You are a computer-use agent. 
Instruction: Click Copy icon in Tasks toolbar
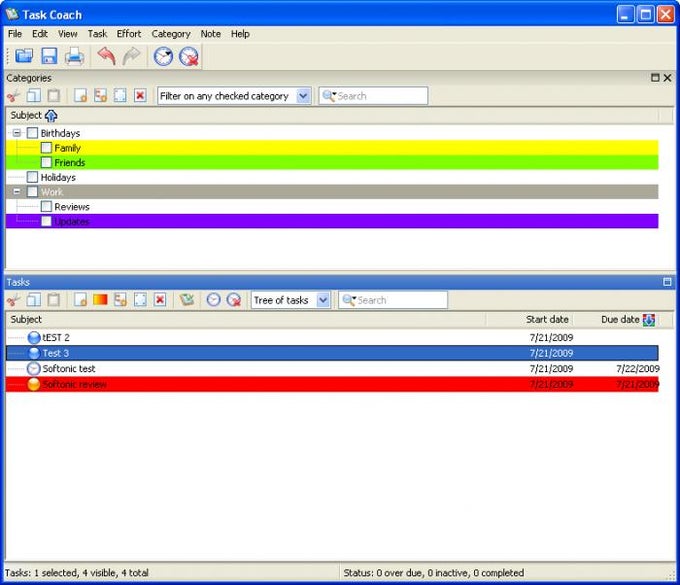point(34,300)
